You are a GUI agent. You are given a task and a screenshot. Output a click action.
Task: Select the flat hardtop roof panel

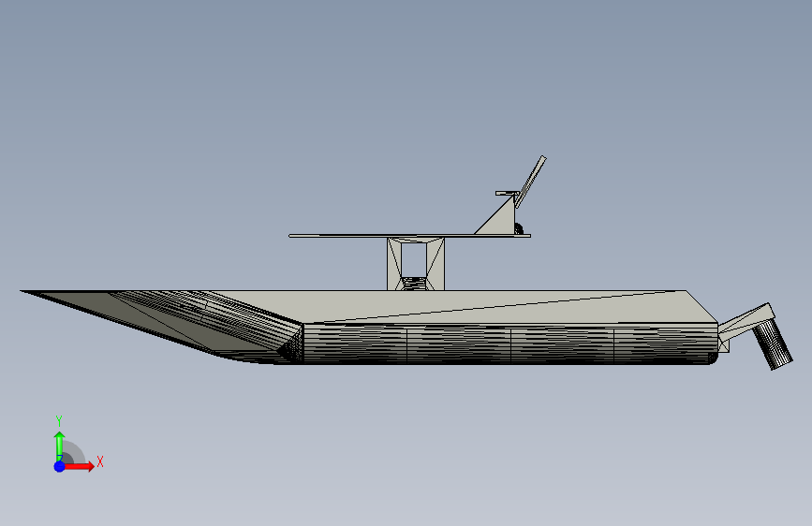[x=409, y=236]
